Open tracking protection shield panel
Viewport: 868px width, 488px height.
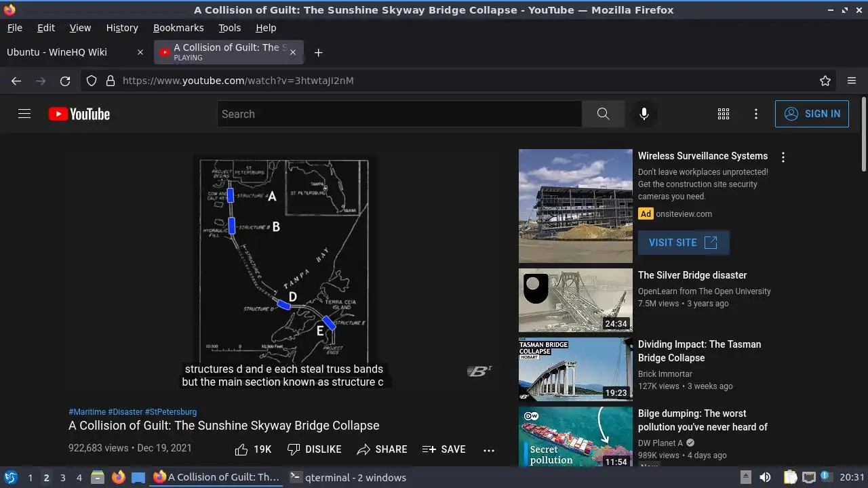[x=92, y=81]
